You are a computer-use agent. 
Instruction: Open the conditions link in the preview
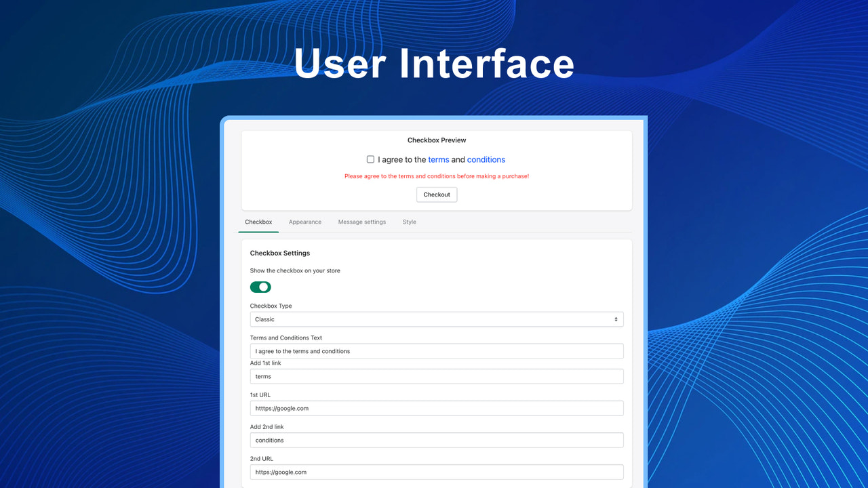(x=486, y=159)
